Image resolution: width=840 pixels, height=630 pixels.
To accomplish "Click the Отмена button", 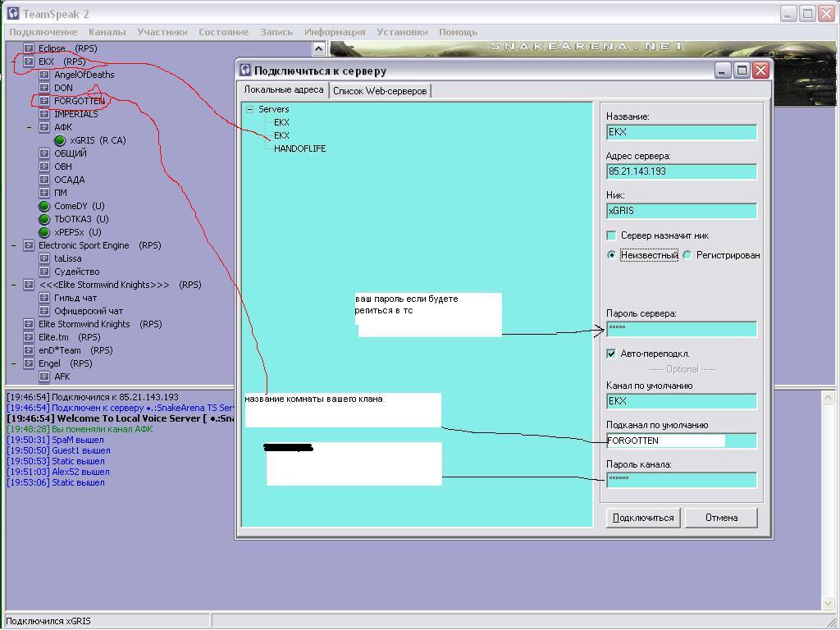I will point(721,518).
